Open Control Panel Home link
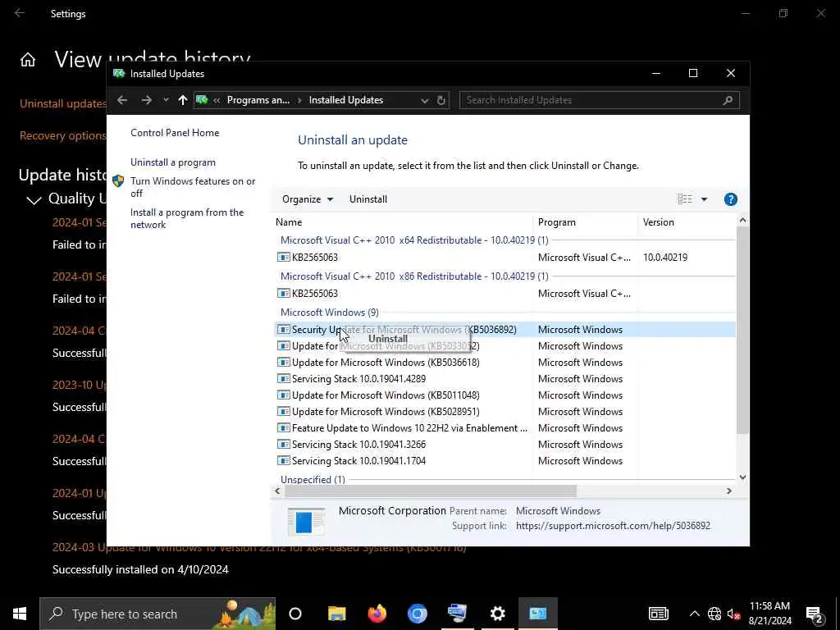 coord(175,133)
